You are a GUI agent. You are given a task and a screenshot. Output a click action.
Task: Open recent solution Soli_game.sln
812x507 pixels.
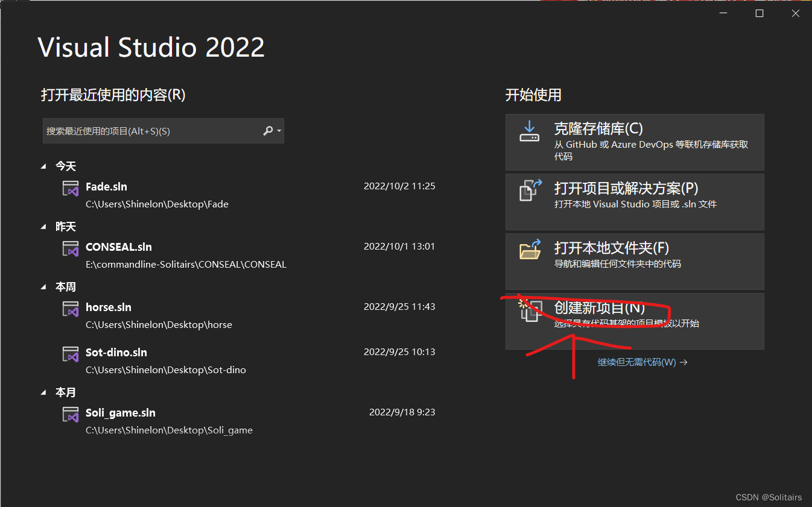[x=121, y=413]
